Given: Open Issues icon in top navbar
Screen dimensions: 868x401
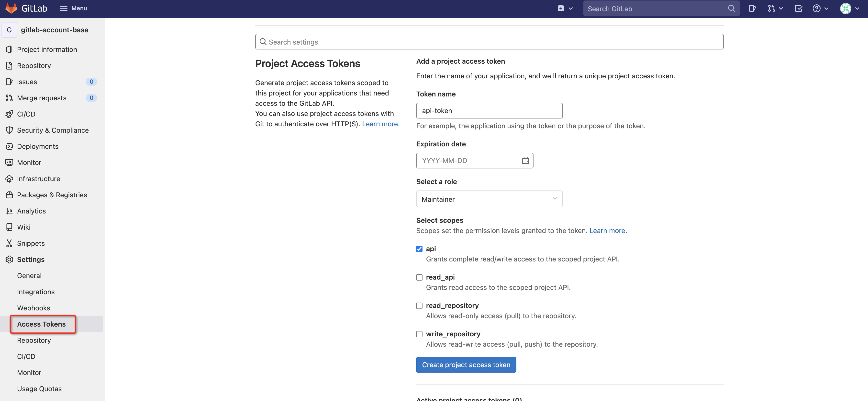Looking at the screenshot, I should (752, 8).
